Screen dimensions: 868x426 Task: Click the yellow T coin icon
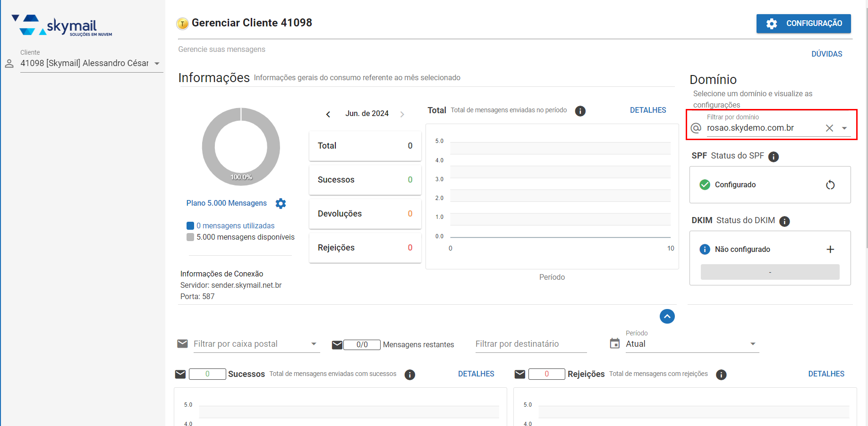(x=182, y=24)
